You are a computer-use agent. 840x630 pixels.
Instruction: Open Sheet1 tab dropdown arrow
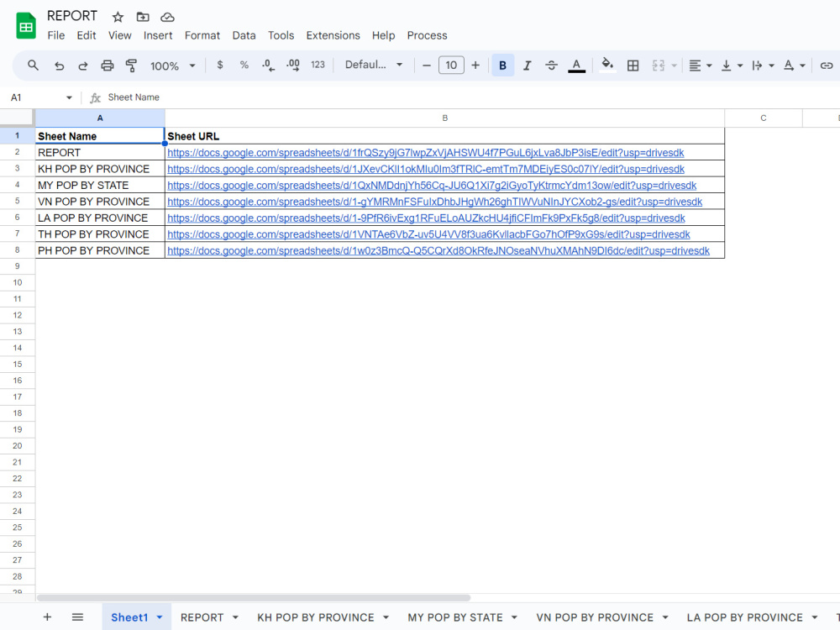160,617
